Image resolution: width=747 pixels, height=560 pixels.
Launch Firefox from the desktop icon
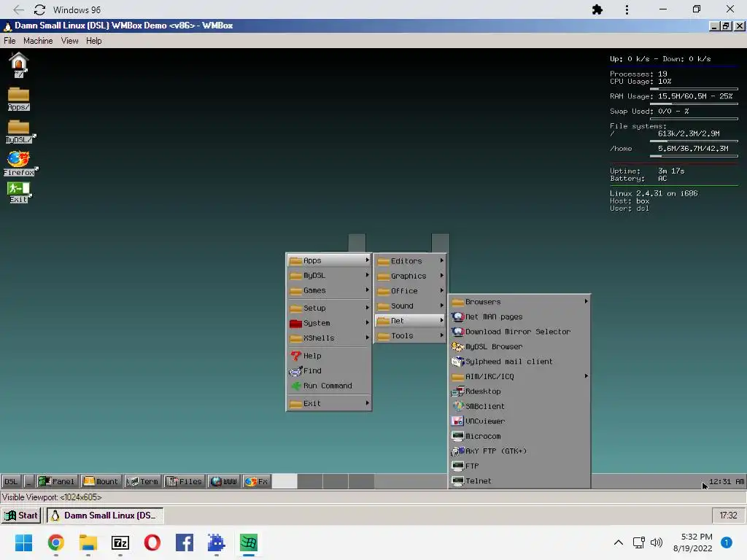click(19, 163)
